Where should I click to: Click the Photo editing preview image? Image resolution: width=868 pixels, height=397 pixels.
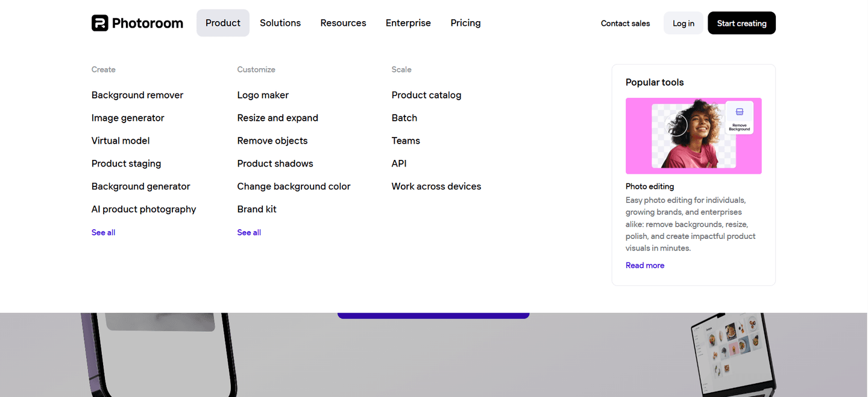693,136
